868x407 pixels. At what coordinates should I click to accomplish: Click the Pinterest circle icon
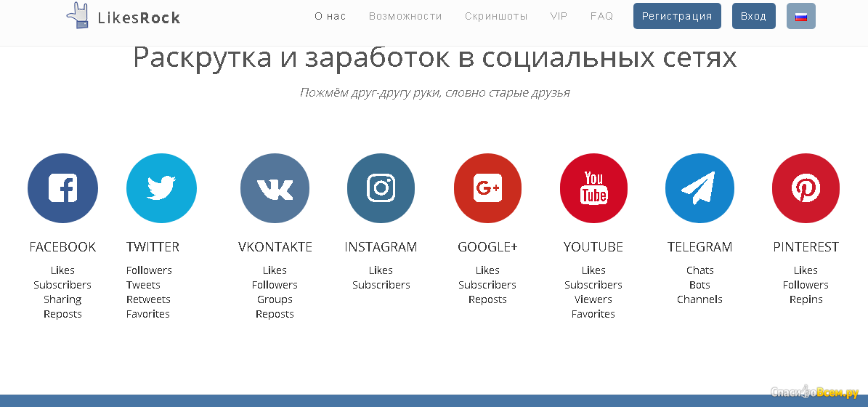tap(806, 188)
